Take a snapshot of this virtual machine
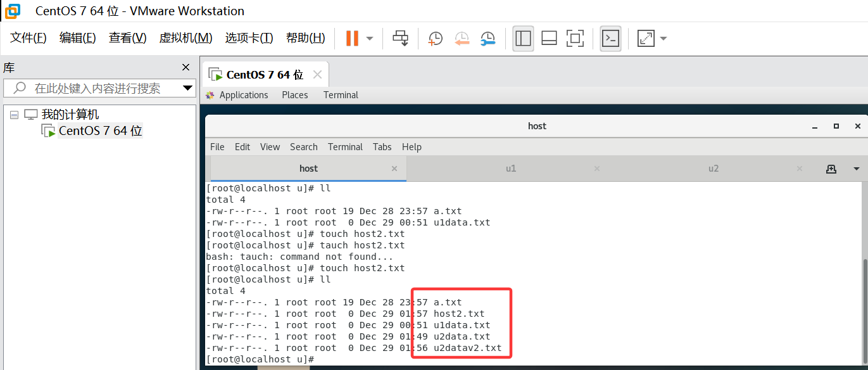This screenshot has height=370, width=868. [x=434, y=39]
